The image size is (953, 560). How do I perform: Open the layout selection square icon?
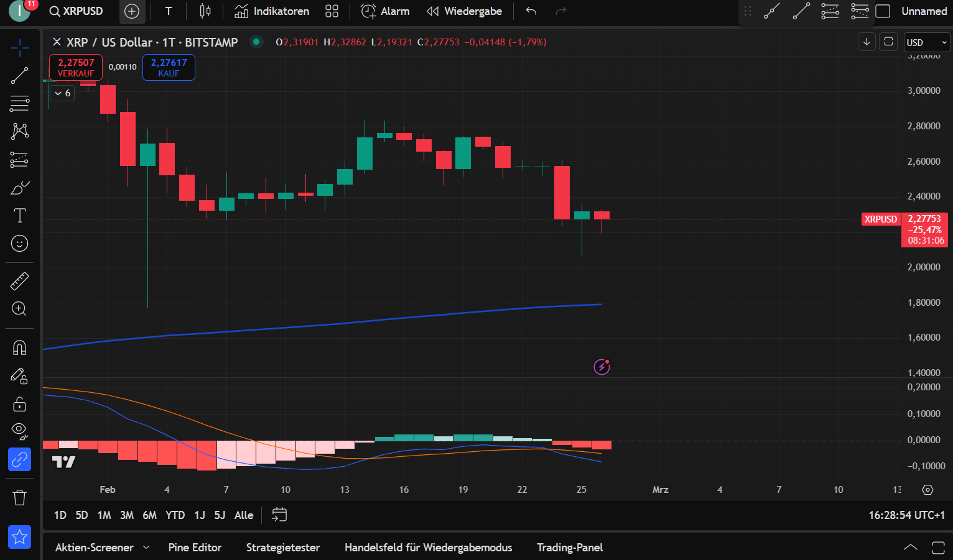pos(883,11)
